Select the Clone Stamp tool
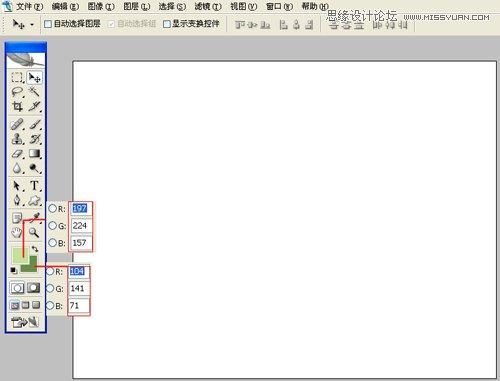The image size is (500, 381). click(17, 139)
